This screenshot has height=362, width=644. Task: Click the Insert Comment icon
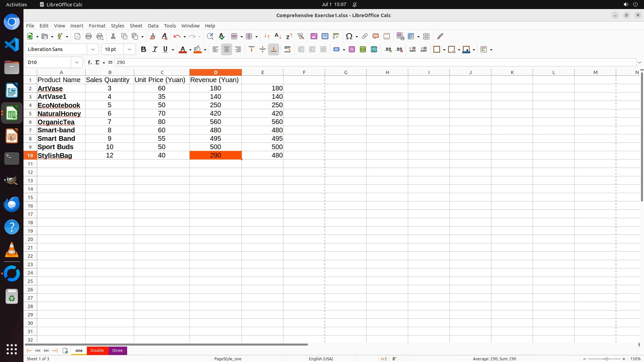[x=376, y=36]
